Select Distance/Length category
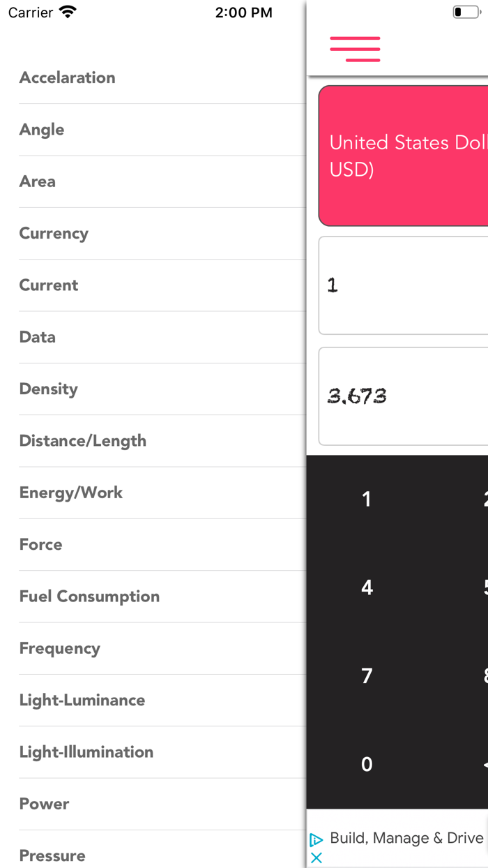This screenshot has width=488, height=868. point(83,441)
